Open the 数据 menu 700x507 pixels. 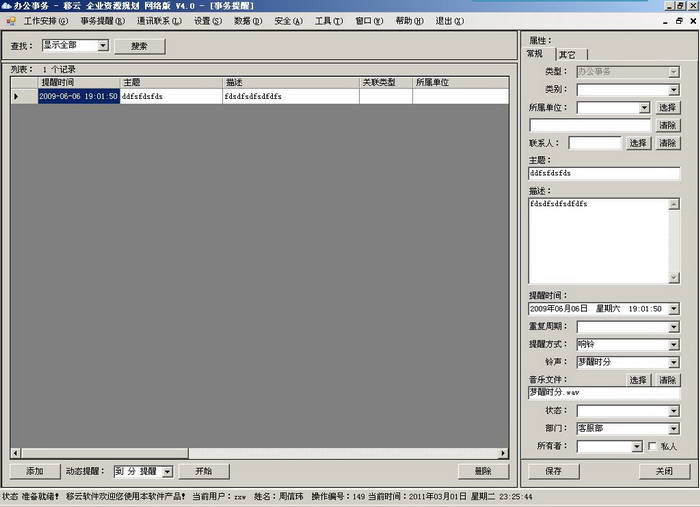[248, 21]
